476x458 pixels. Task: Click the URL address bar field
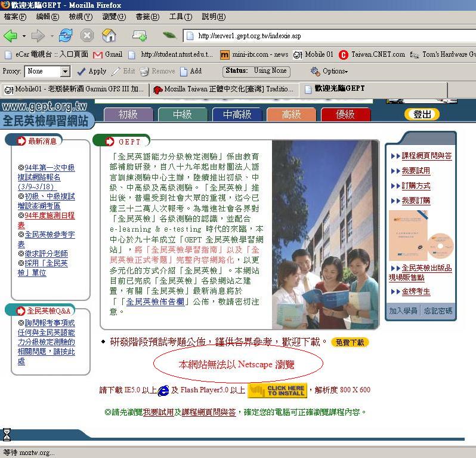pyautogui.click(x=328, y=36)
